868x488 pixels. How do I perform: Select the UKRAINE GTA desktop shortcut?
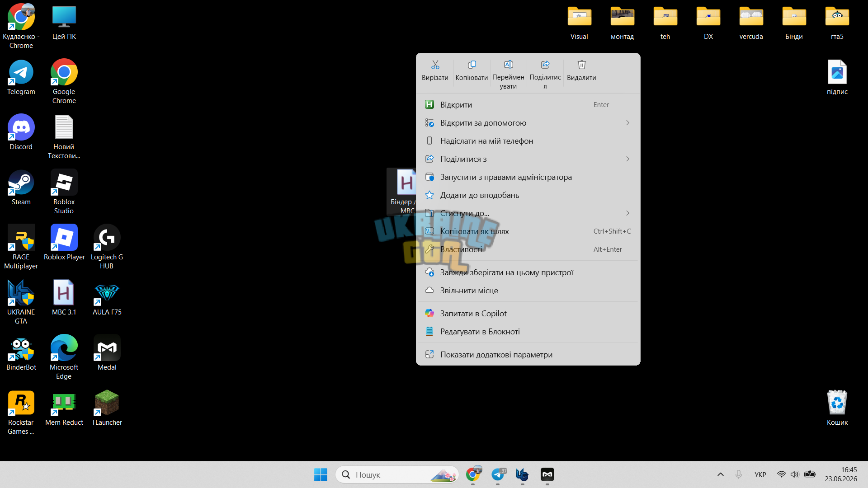(21, 303)
